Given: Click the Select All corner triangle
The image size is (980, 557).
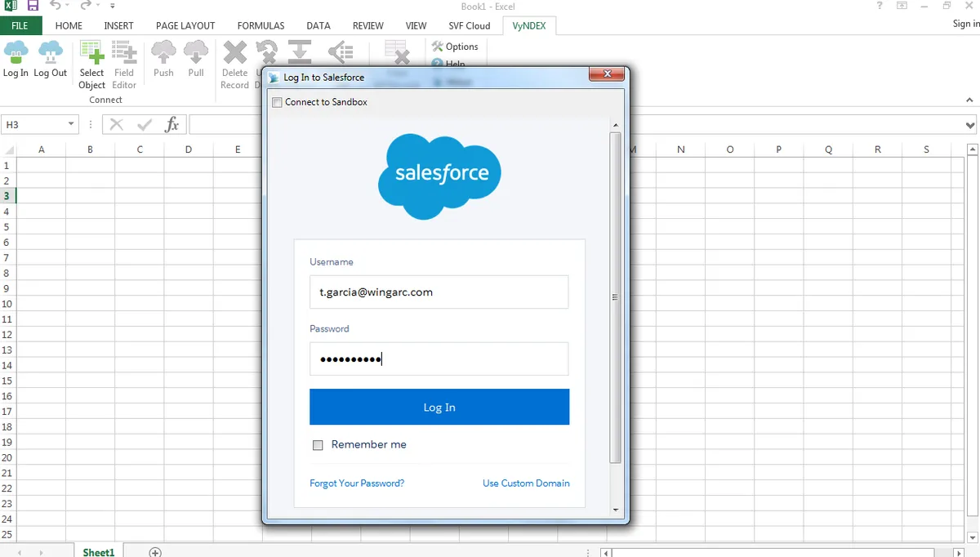Looking at the screenshot, I should coord(9,149).
